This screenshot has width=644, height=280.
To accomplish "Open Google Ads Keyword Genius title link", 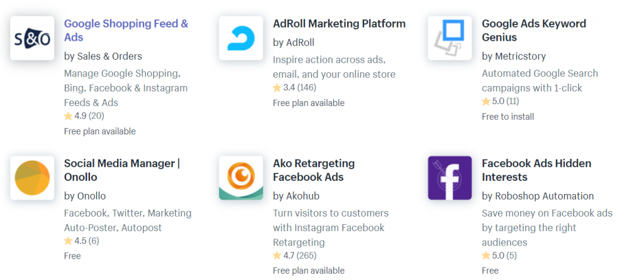I will pos(534,30).
